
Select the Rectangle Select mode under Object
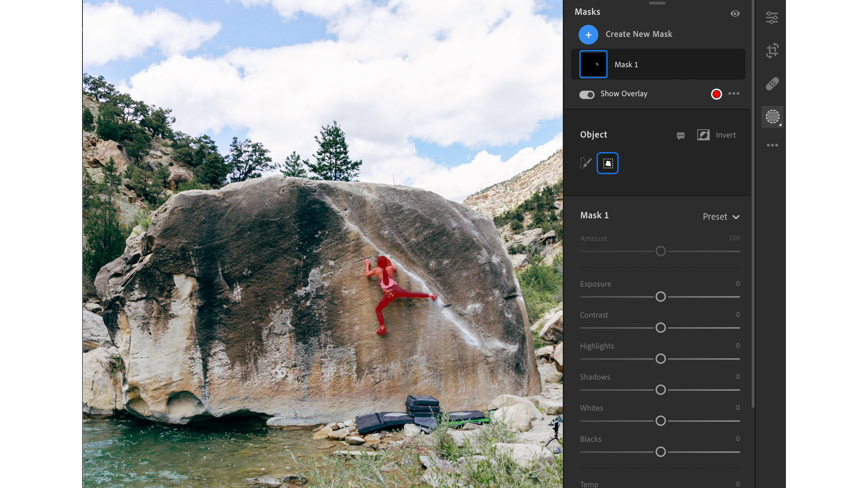[x=607, y=163]
